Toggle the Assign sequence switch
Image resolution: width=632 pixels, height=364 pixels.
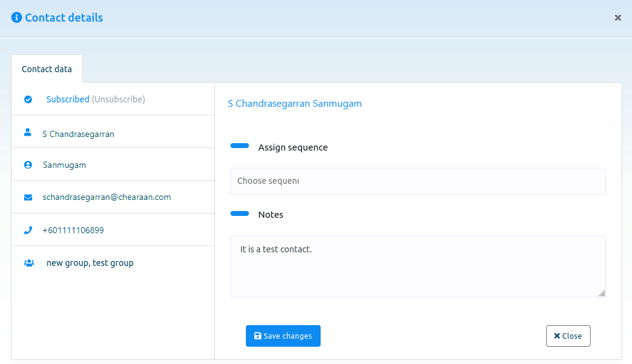(240, 146)
